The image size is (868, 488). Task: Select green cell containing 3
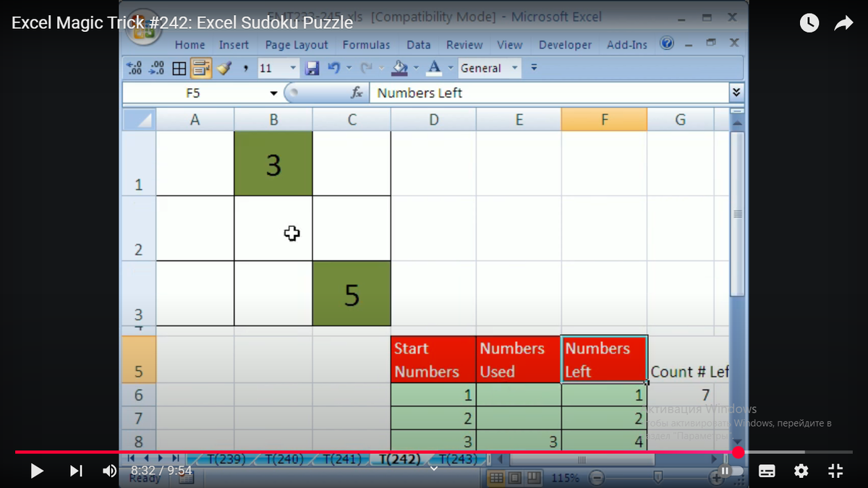[x=273, y=163]
